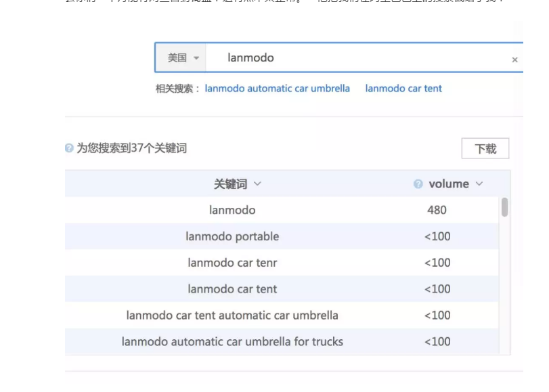Image resolution: width=549 pixels, height=392 pixels.
Task: Click the 相关搜索 label
Action: click(177, 89)
